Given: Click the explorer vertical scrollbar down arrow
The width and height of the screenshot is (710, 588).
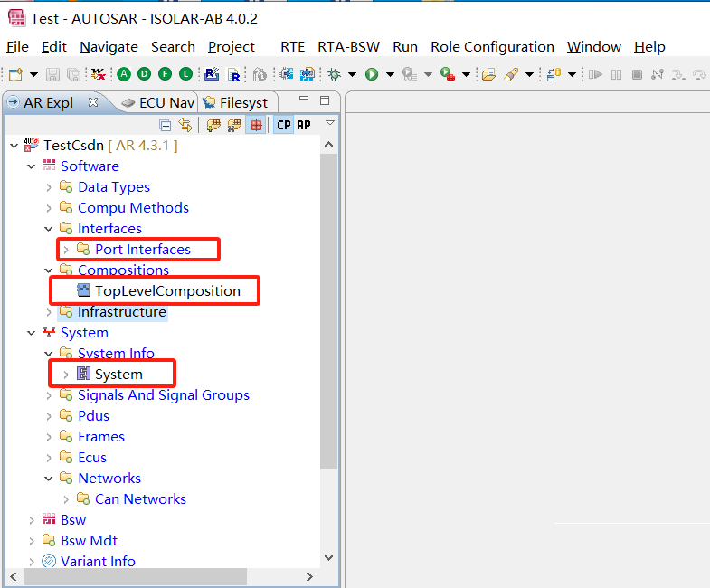Looking at the screenshot, I should point(327,557).
